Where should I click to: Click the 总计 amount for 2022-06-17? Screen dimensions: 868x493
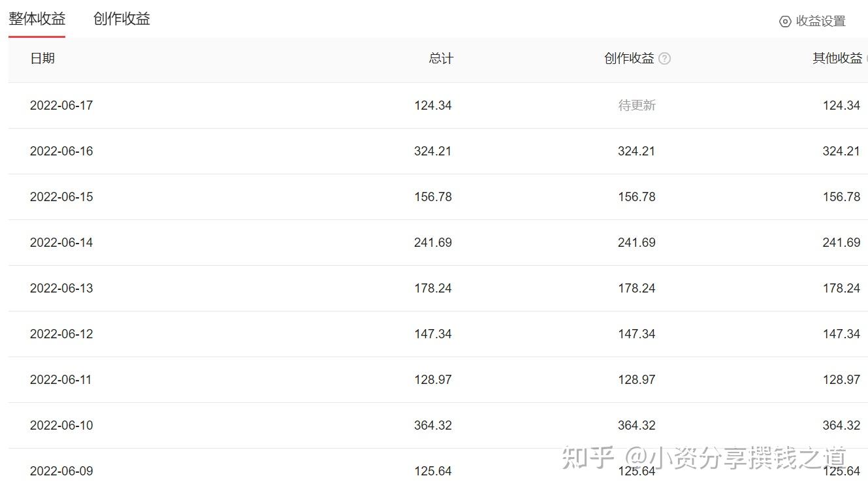tap(432, 105)
